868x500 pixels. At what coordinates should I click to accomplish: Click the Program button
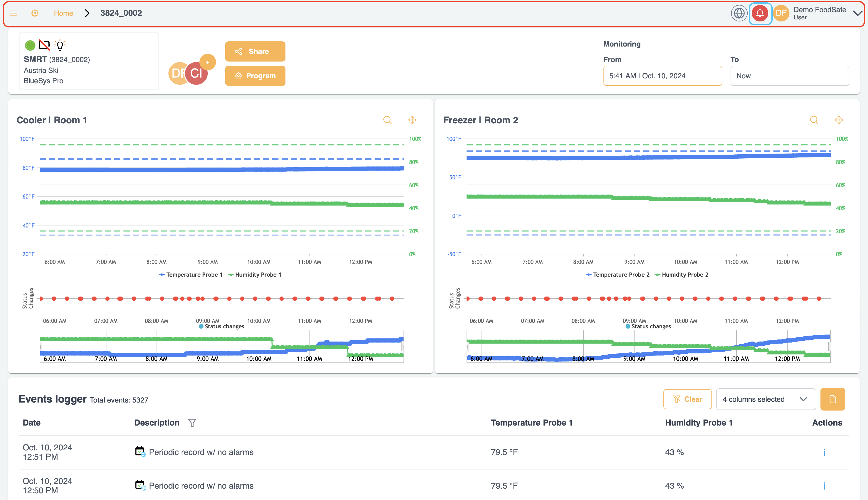(255, 76)
